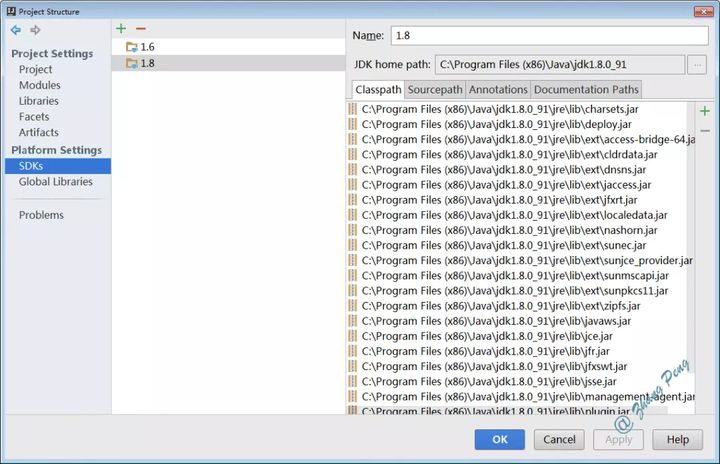Select the sunpkcs11.jar classpath entry
The width and height of the screenshot is (720, 464).
pos(515,291)
